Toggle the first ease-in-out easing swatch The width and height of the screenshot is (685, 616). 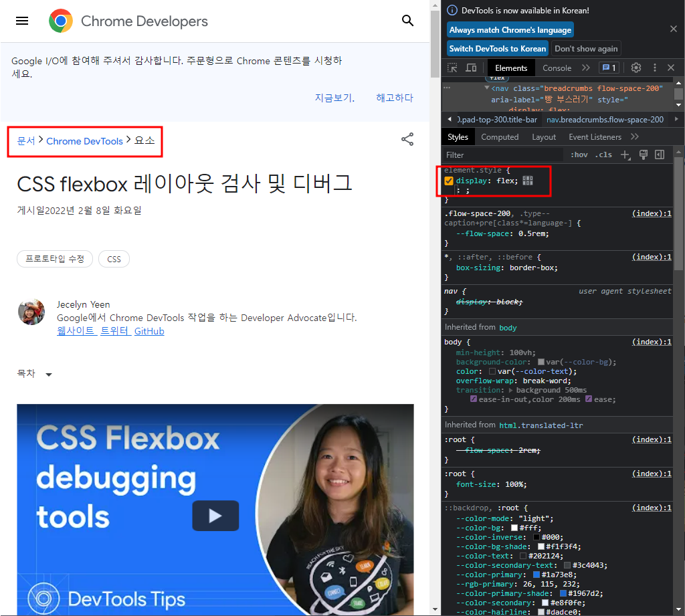coord(473,399)
